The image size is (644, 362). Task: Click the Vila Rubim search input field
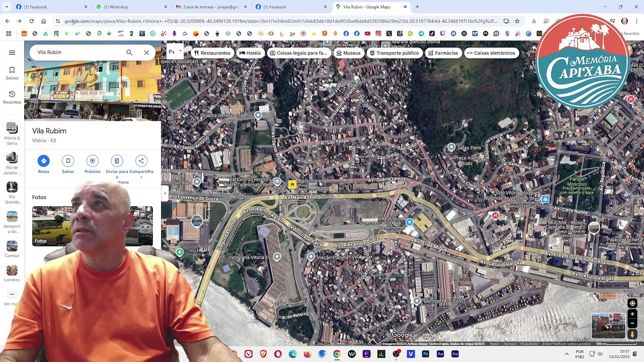pos(78,52)
